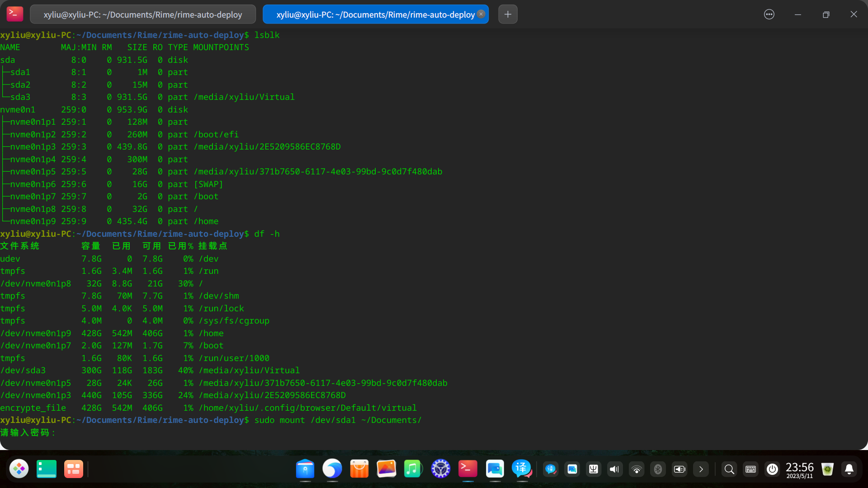The image size is (868, 488).
Task: Open the battery power tray icon
Action: point(679,469)
